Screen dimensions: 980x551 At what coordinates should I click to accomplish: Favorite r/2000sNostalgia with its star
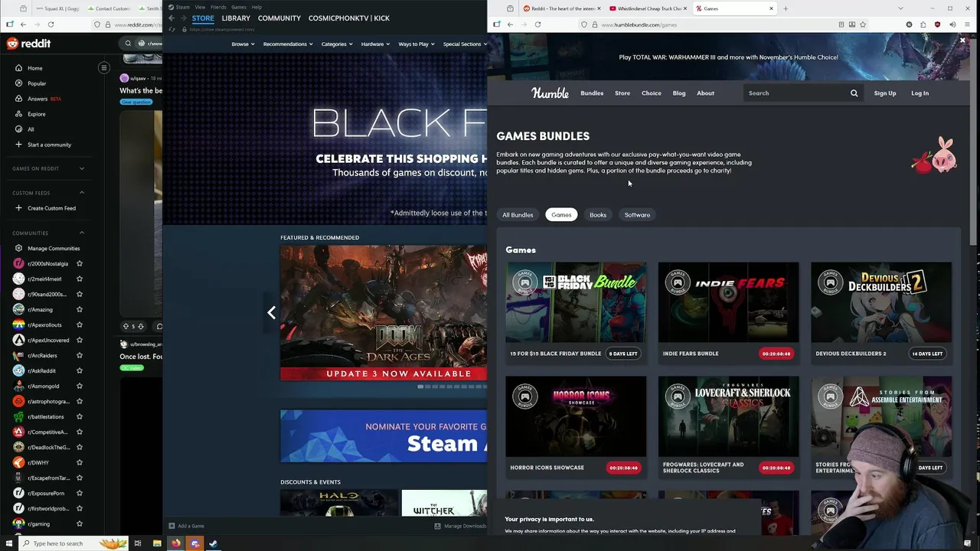pyautogui.click(x=79, y=263)
